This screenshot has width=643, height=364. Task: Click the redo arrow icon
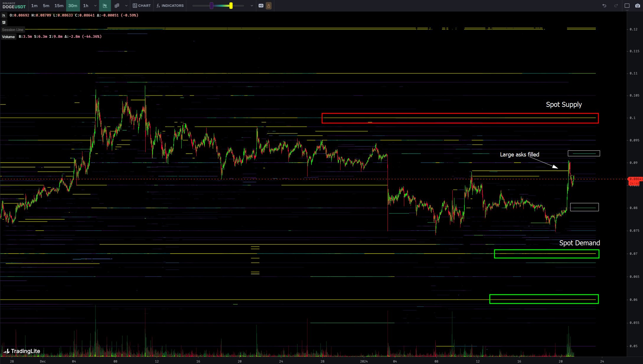click(x=616, y=5)
